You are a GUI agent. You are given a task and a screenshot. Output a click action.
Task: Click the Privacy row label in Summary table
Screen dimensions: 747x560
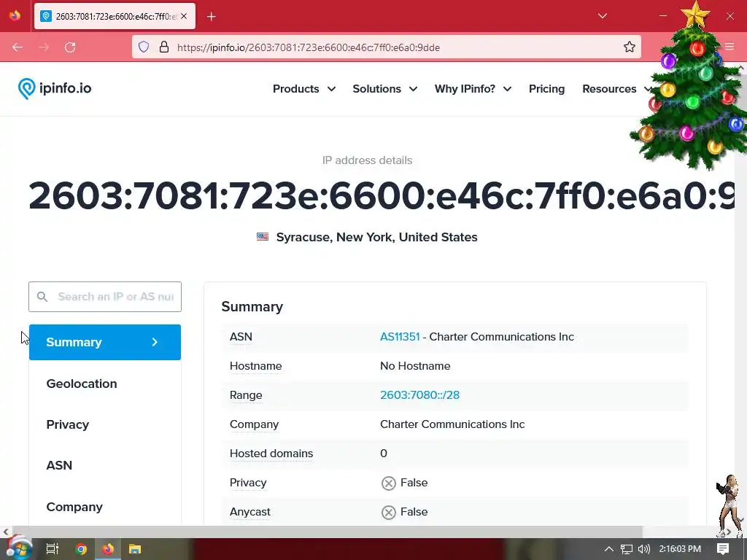pyautogui.click(x=248, y=483)
